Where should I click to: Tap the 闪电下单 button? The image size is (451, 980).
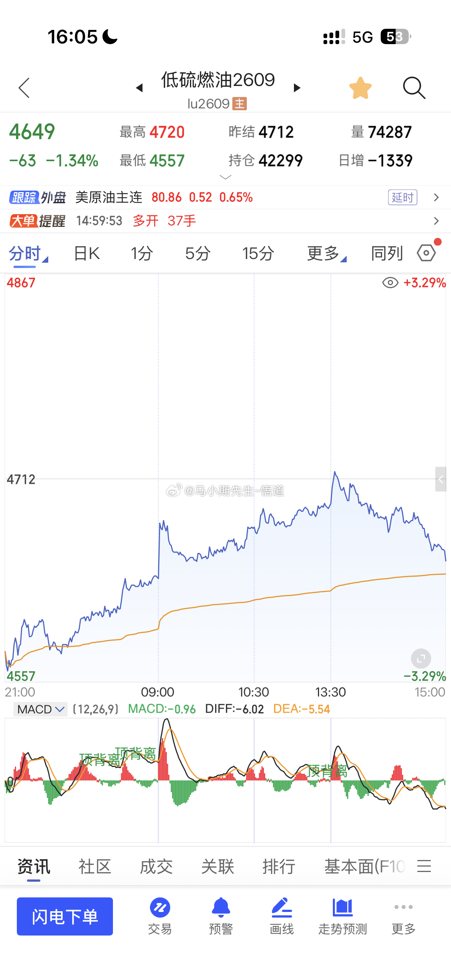tap(65, 916)
